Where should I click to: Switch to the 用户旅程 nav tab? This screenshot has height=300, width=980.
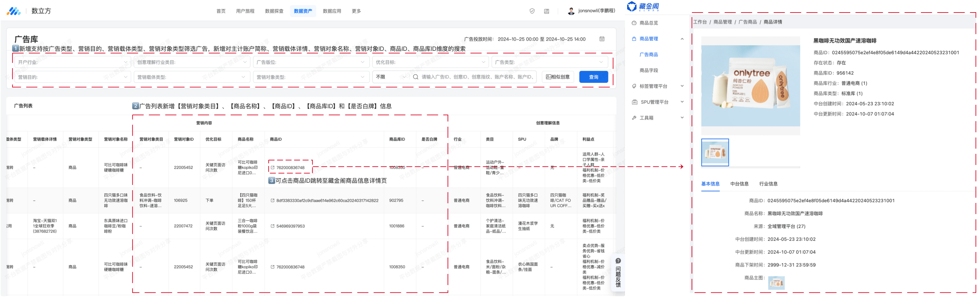coord(245,11)
